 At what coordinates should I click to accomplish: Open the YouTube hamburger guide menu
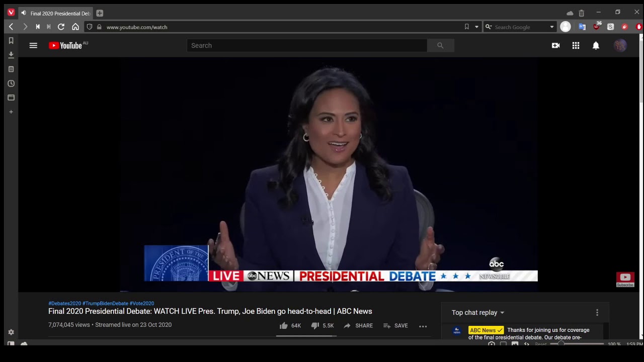point(33,45)
